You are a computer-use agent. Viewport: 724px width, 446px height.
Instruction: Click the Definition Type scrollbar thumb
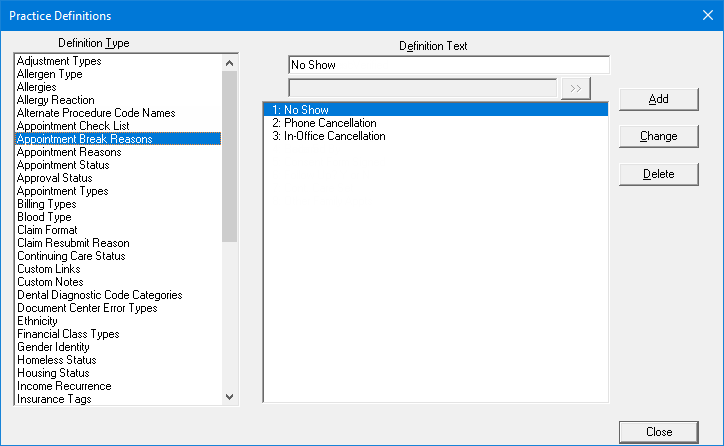pyautogui.click(x=229, y=157)
